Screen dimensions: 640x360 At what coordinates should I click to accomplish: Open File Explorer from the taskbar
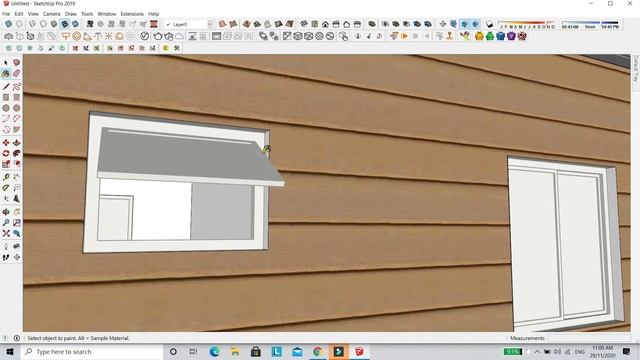[235, 351]
